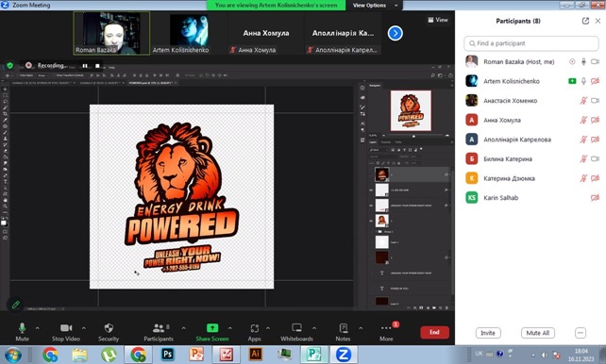Open the Photoshop Help menu
606x364 pixels.
(111, 67)
